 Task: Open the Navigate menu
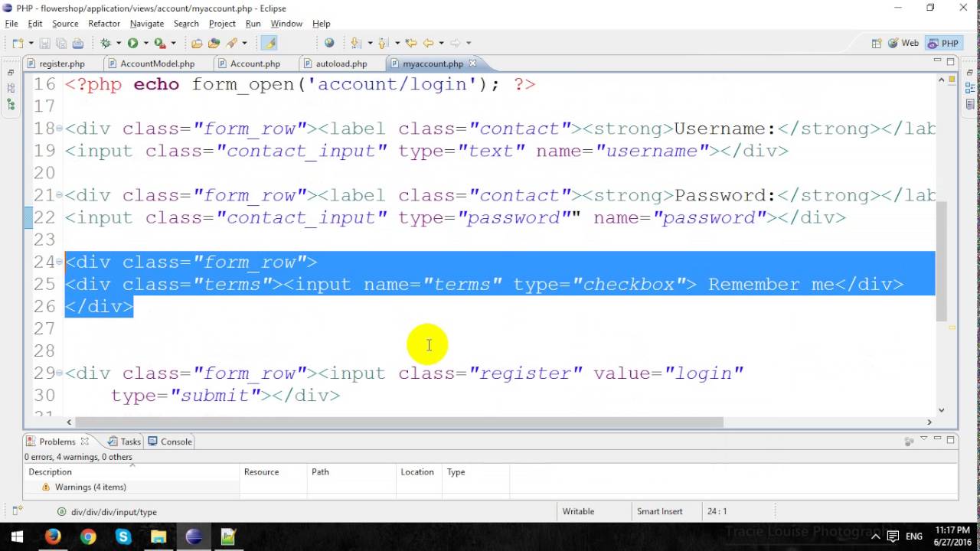(x=147, y=24)
